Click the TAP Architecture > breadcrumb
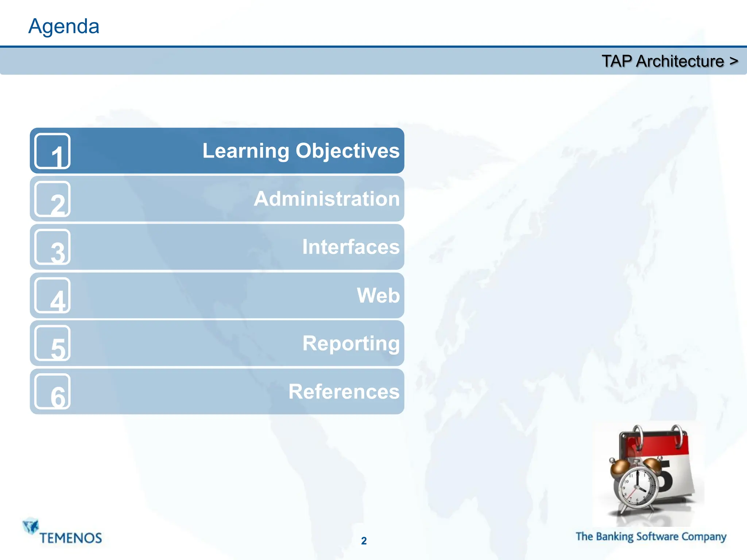Viewport: 747px width, 560px height. point(670,61)
